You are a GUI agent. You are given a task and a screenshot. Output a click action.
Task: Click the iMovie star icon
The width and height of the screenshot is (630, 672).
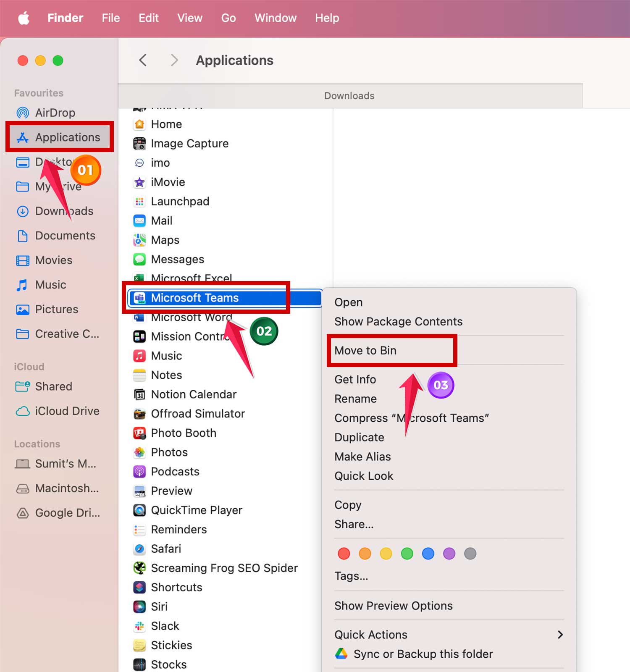tap(139, 182)
